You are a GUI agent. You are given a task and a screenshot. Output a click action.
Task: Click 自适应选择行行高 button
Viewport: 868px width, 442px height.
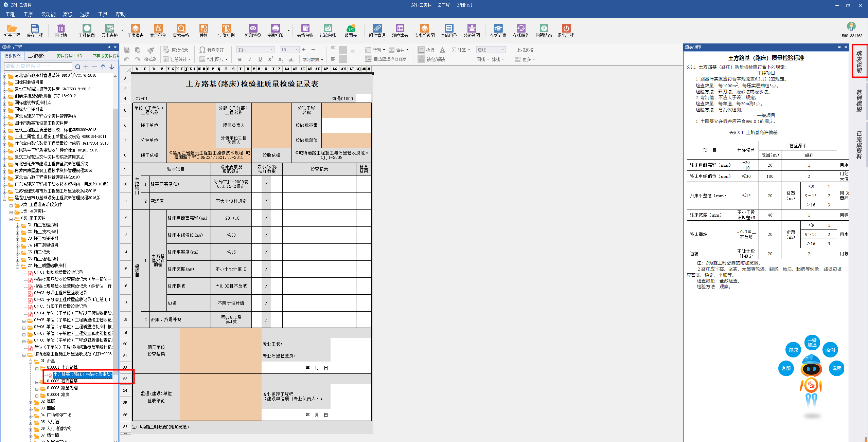click(x=386, y=59)
